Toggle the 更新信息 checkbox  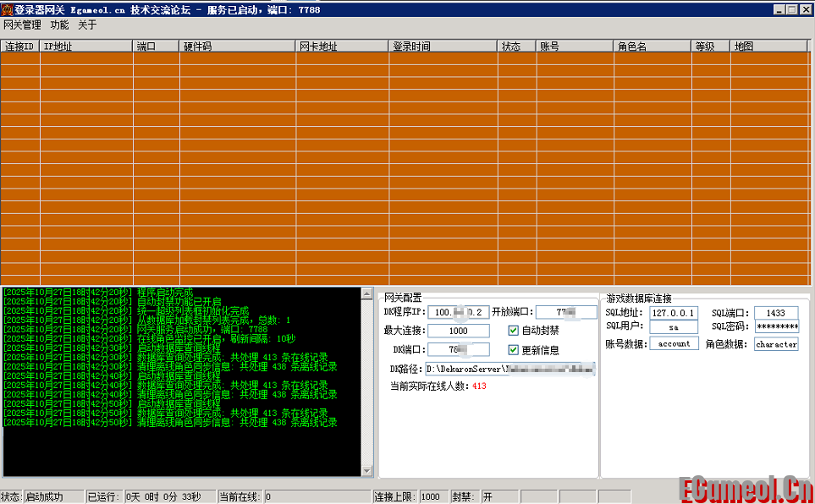coord(512,348)
